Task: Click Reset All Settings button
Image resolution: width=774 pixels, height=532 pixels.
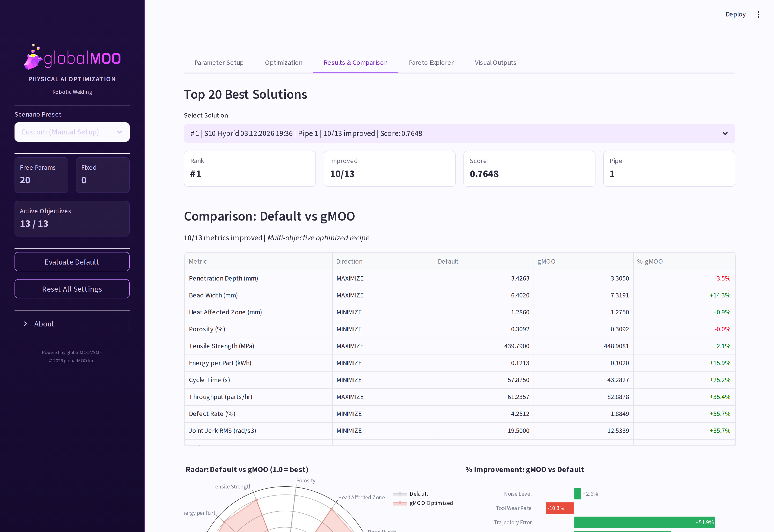Action: [x=72, y=289]
